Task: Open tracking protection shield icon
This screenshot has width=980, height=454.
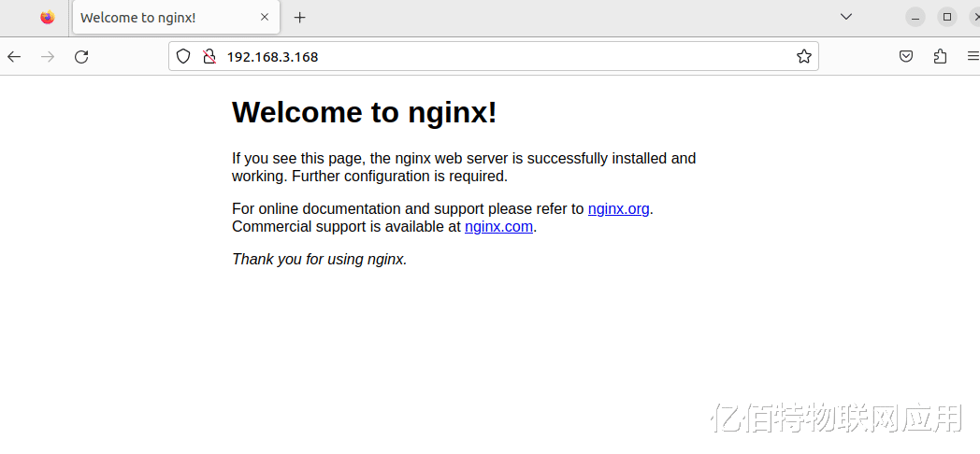Action: (x=182, y=57)
